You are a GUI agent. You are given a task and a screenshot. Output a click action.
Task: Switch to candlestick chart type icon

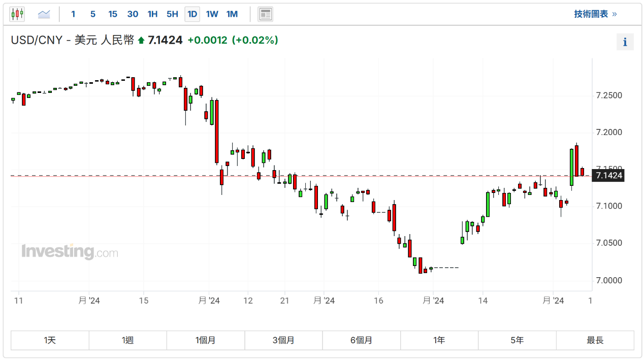tap(17, 14)
